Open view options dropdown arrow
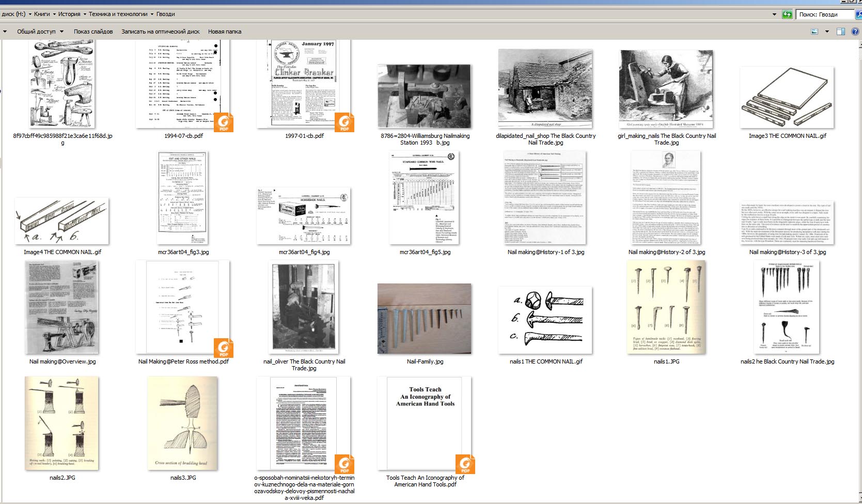862x504 pixels. (x=827, y=31)
